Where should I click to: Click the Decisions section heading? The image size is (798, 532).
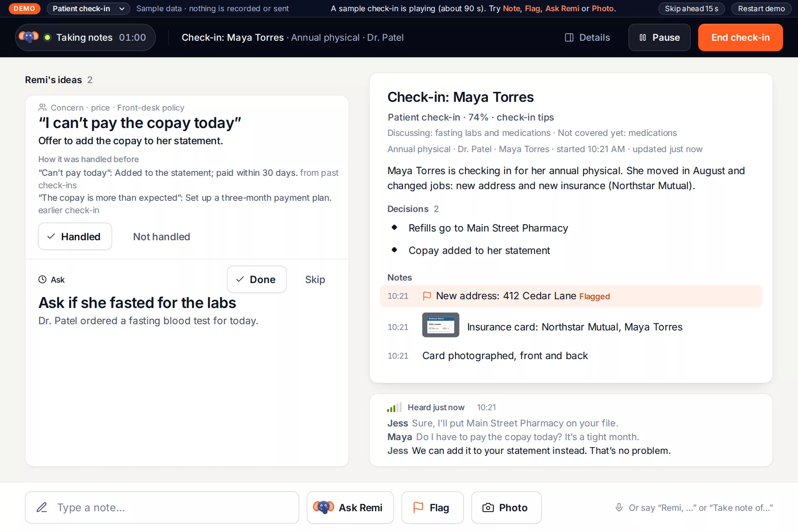click(x=408, y=209)
